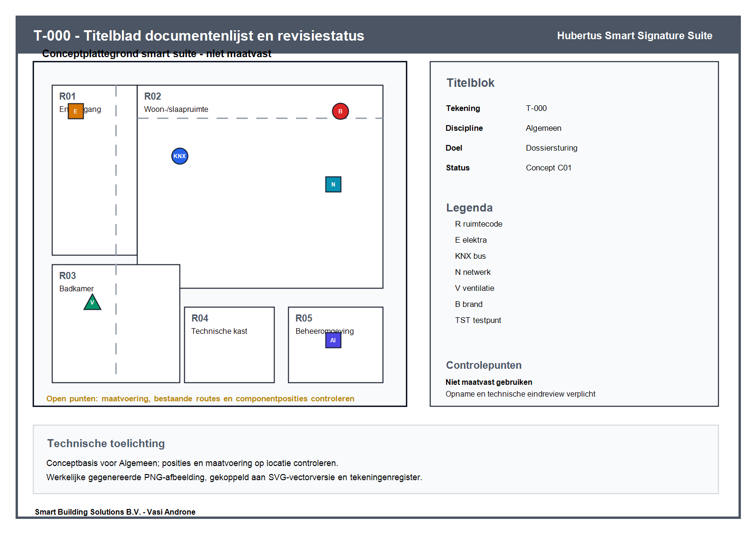This screenshot has width=756, height=534.
Task: Click the legend entry B brand
Action: (469, 304)
